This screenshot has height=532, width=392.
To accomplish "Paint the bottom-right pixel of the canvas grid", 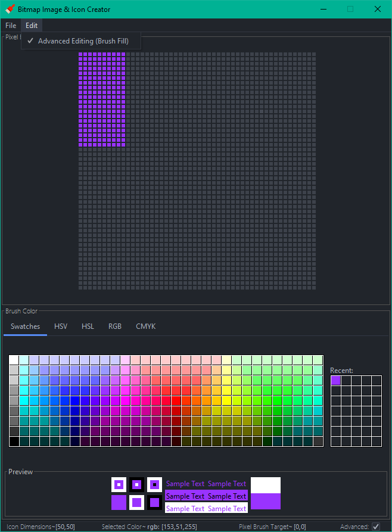I will [313, 288].
